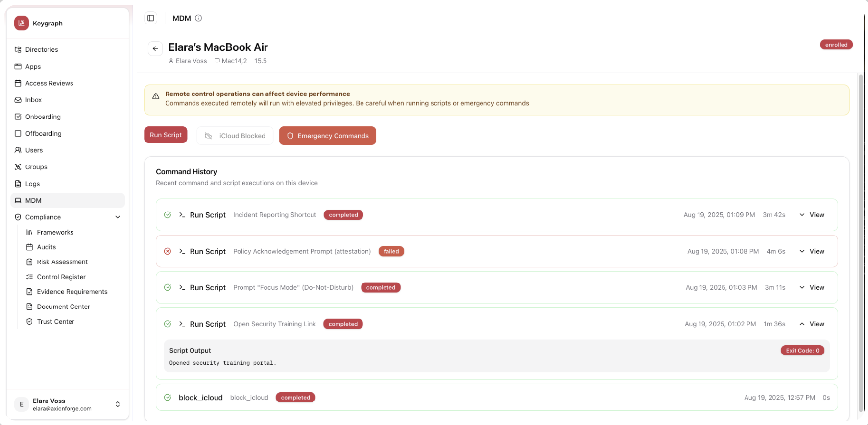Expand the Incident Reporting Shortcut View

click(x=812, y=215)
